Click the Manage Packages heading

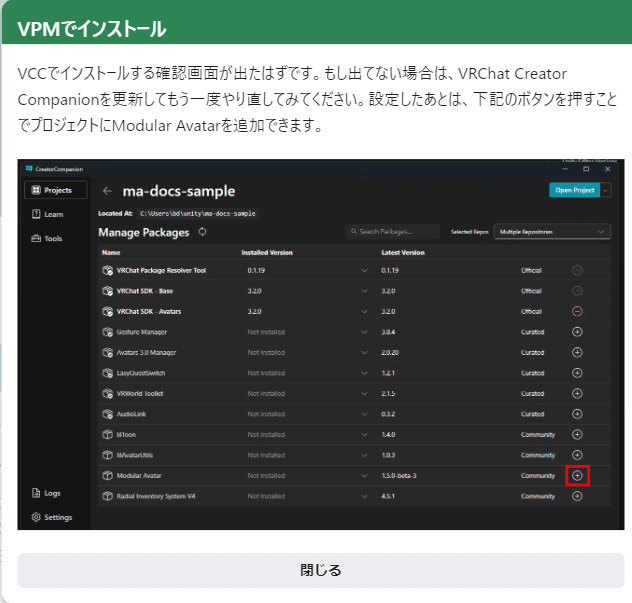[143, 232]
